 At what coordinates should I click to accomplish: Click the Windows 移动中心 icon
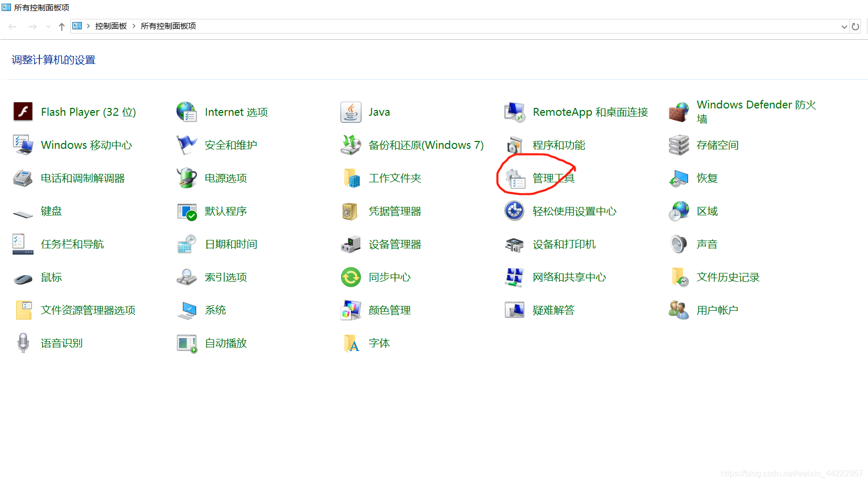click(23, 145)
